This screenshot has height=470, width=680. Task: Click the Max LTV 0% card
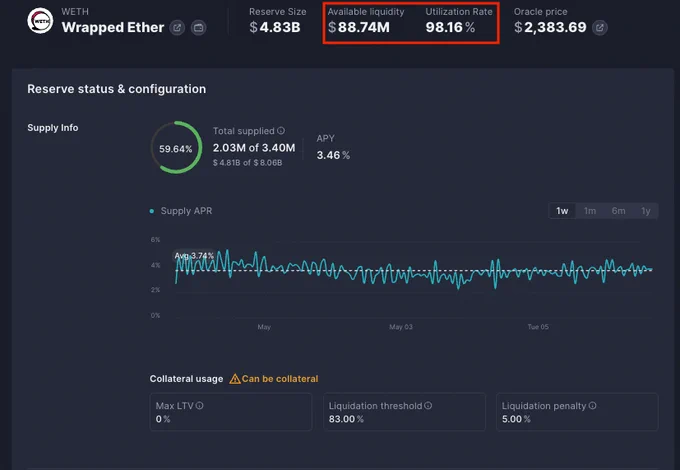point(231,412)
